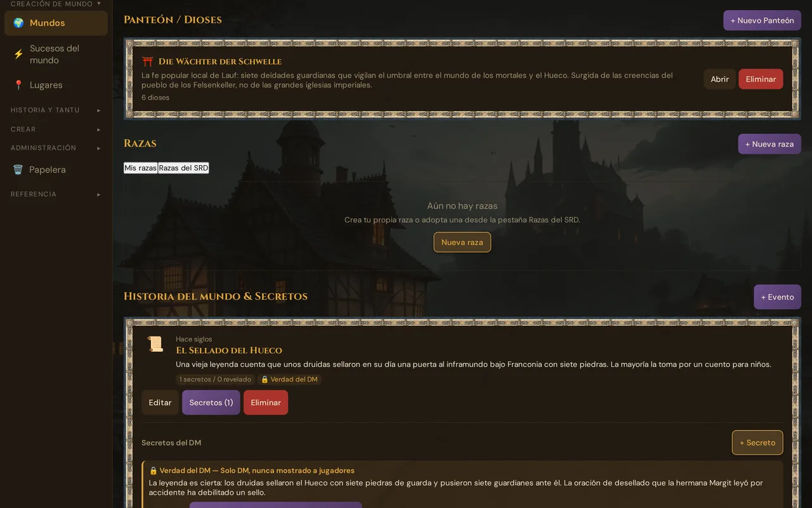Switch to the Mis razas tab

pyautogui.click(x=140, y=168)
